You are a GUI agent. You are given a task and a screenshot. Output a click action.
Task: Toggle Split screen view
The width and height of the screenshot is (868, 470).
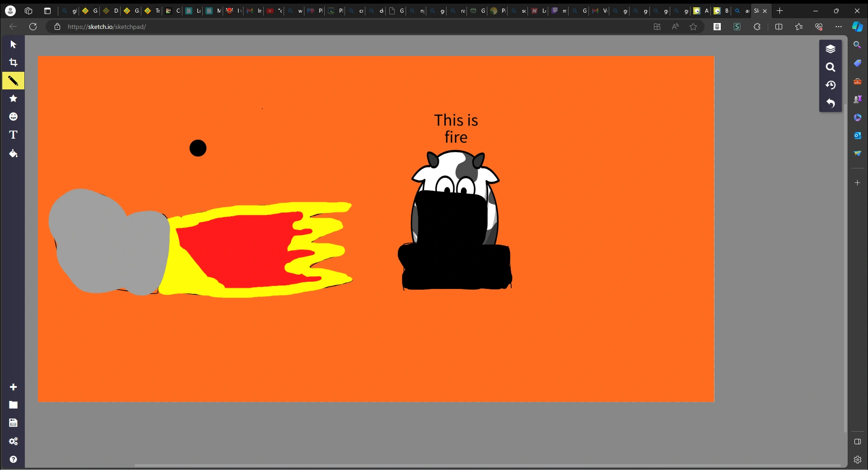779,27
